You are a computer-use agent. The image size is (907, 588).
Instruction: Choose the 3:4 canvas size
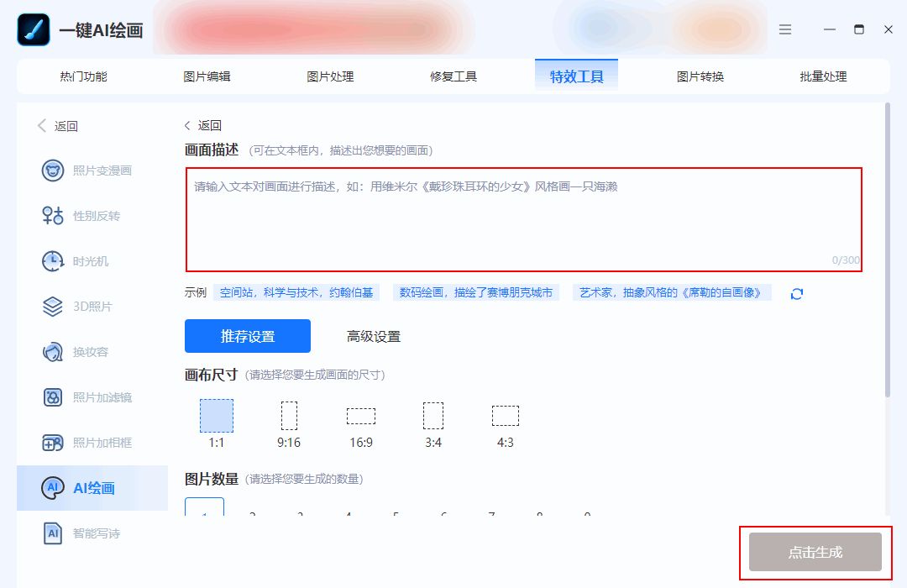coord(433,425)
